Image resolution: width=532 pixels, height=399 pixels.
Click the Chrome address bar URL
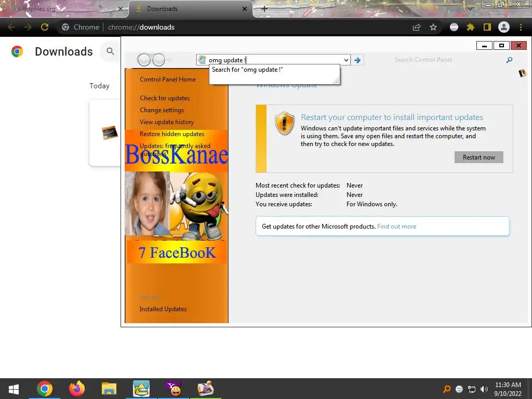click(x=141, y=27)
